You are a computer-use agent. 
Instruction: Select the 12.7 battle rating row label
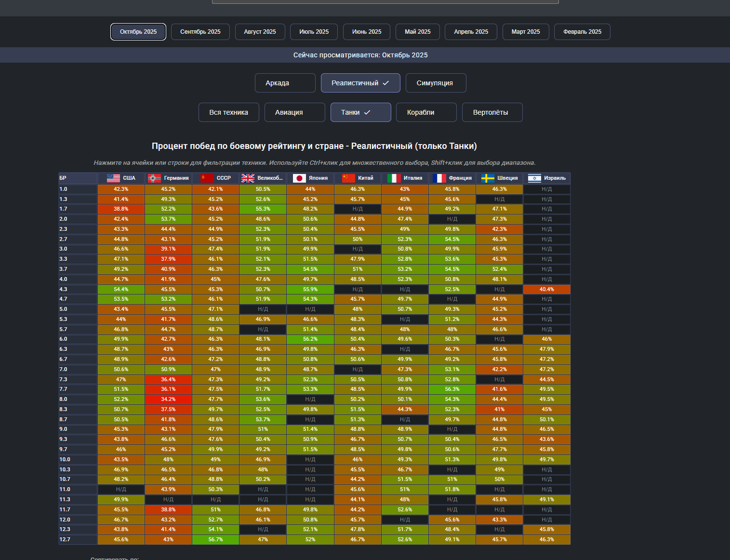78,540
